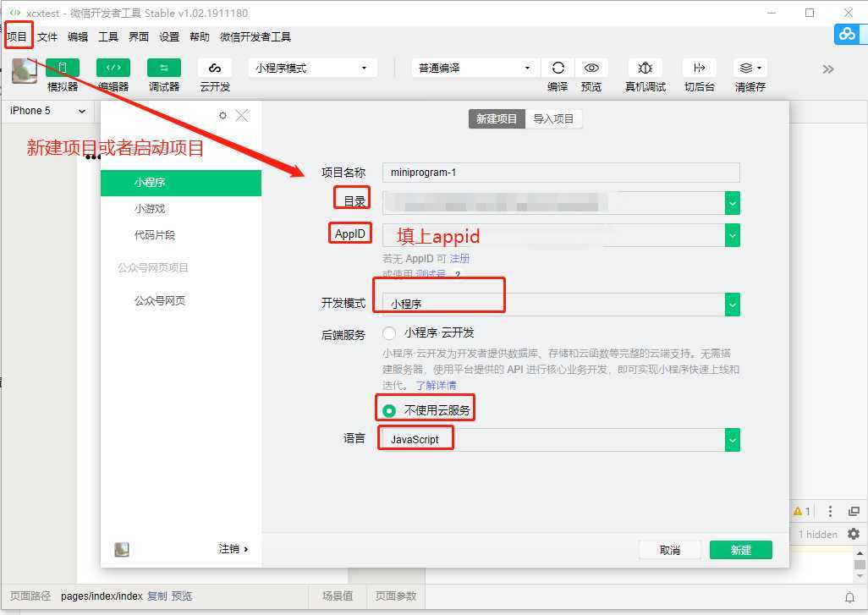Expand the 语言 language dropdown arrow
Viewport: 868px width, 615px height.
tap(732, 440)
